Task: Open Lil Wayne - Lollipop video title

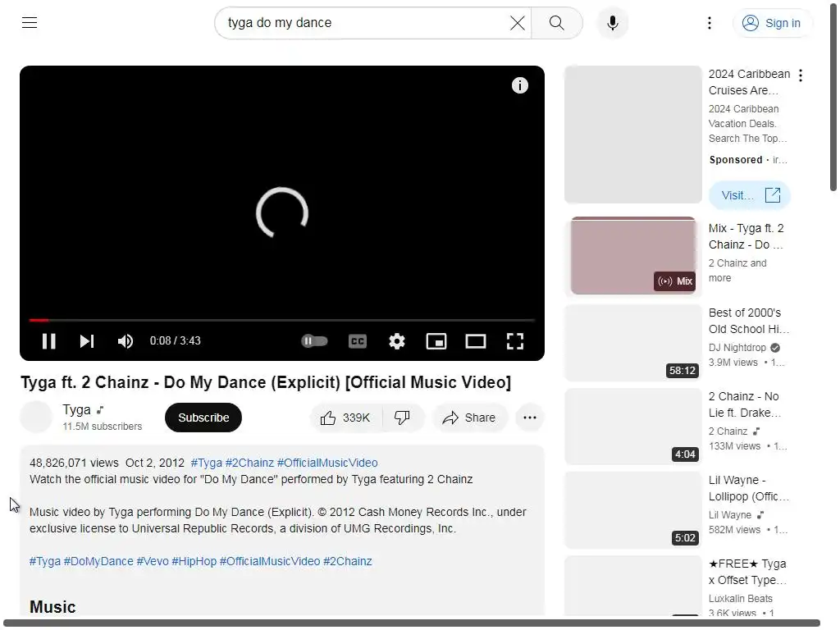Action: click(x=749, y=488)
